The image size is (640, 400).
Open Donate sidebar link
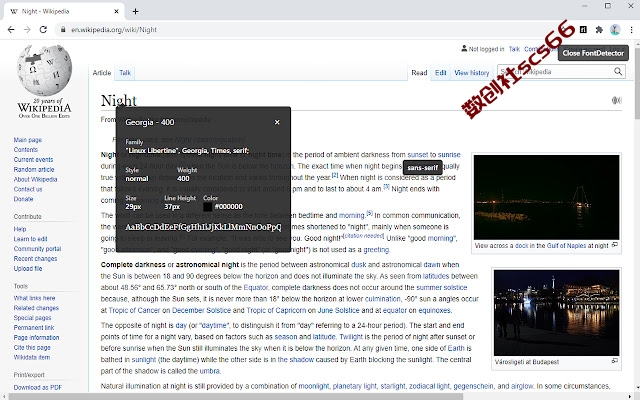[x=23, y=199]
